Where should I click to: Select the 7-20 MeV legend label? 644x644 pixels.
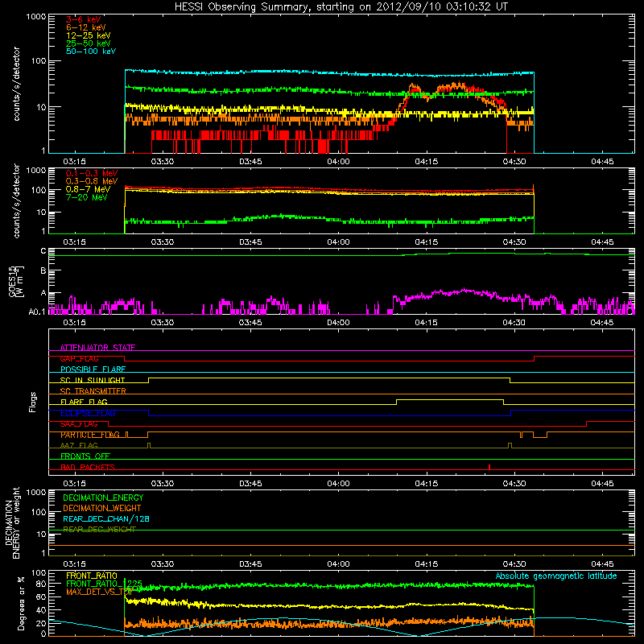click(87, 197)
